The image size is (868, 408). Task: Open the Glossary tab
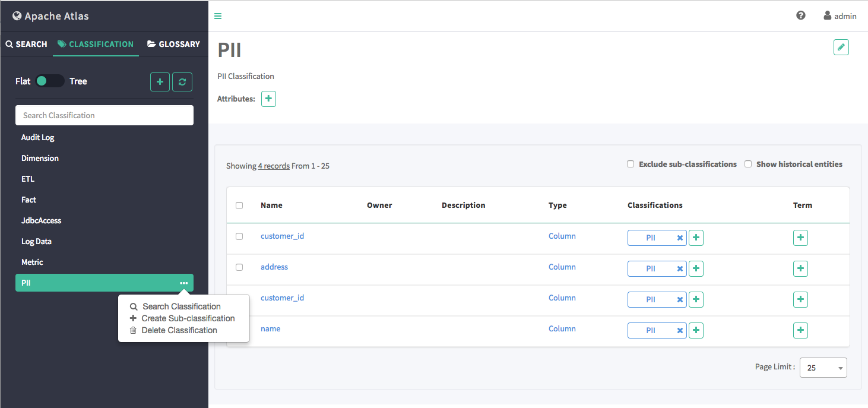(173, 44)
